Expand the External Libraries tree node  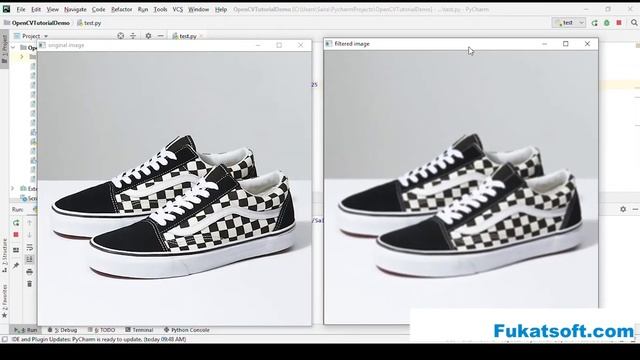click(x=13, y=189)
